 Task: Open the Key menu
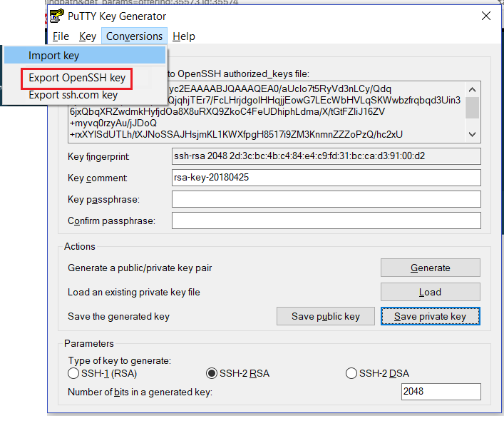[88, 36]
